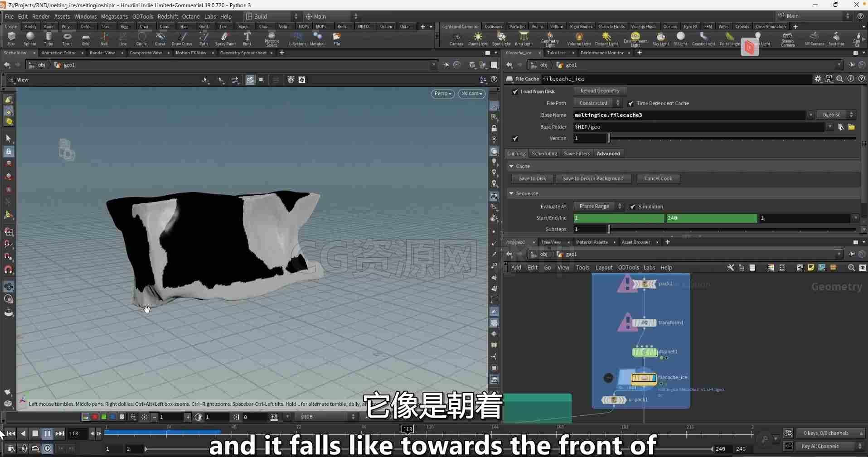Image resolution: width=868 pixels, height=457 pixels.
Task: Add a Camera from the lights shelf
Action: (x=456, y=39)
